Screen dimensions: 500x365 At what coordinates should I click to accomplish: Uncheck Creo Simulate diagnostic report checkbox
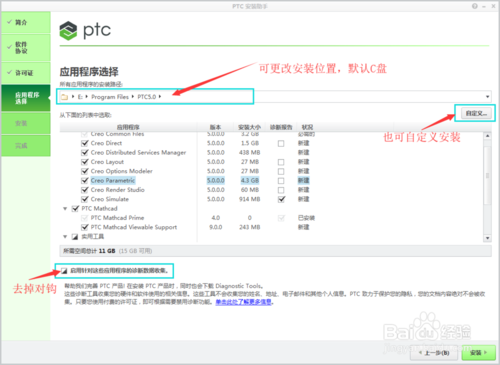(281, 199)
